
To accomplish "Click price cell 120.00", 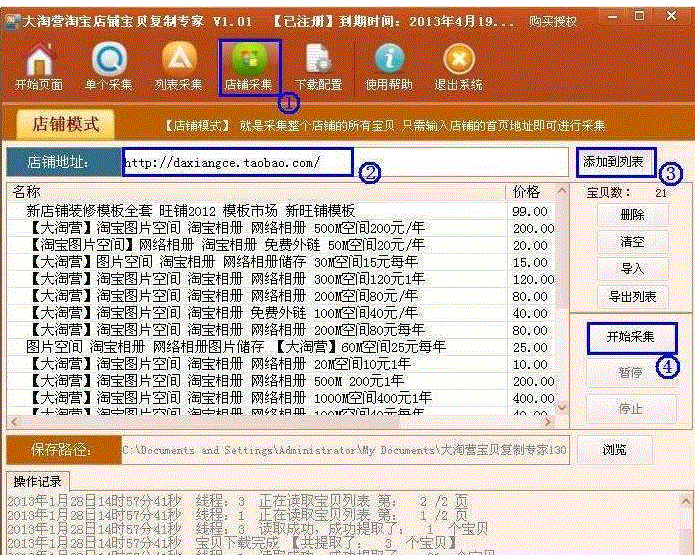I will pos(533,280).
